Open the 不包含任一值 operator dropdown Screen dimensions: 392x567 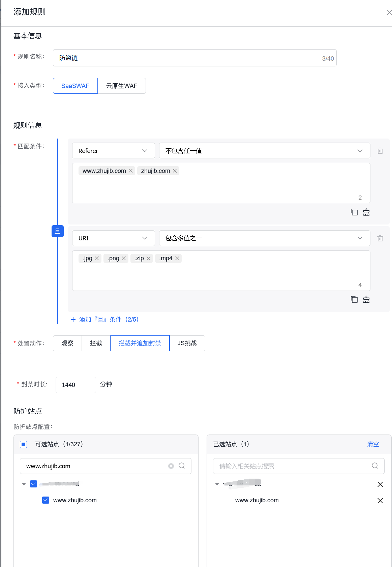click(x=265, y=151)
